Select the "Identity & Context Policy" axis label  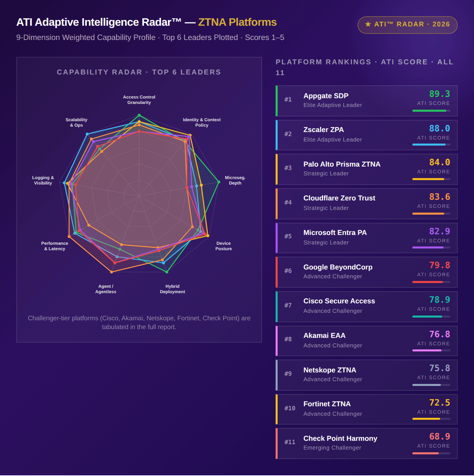(202, 123)
